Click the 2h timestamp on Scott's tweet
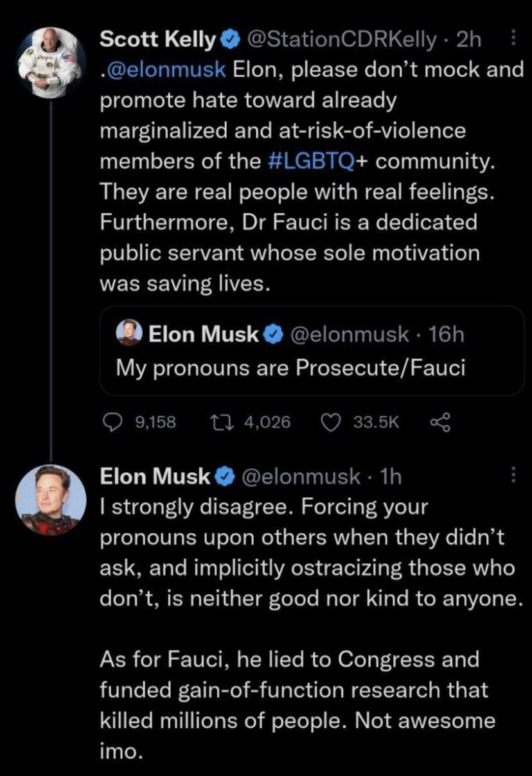The image size is (532, 776). (x=468, y=41)
